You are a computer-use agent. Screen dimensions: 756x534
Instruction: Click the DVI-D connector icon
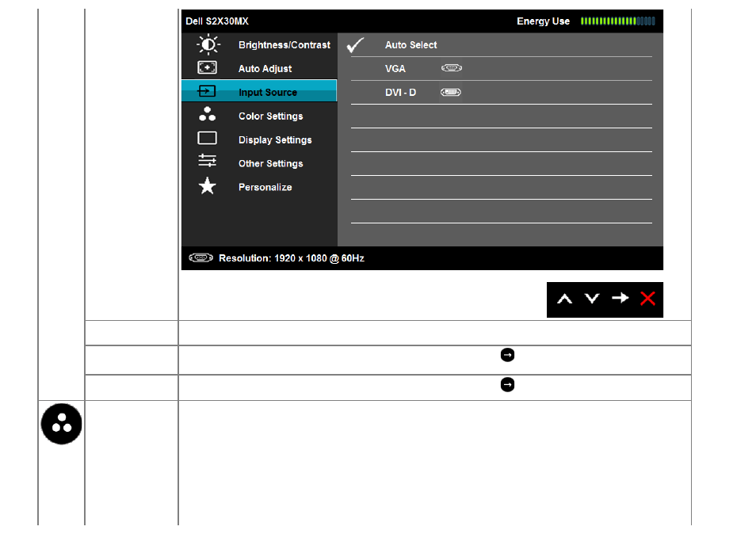tap(451, 92)
